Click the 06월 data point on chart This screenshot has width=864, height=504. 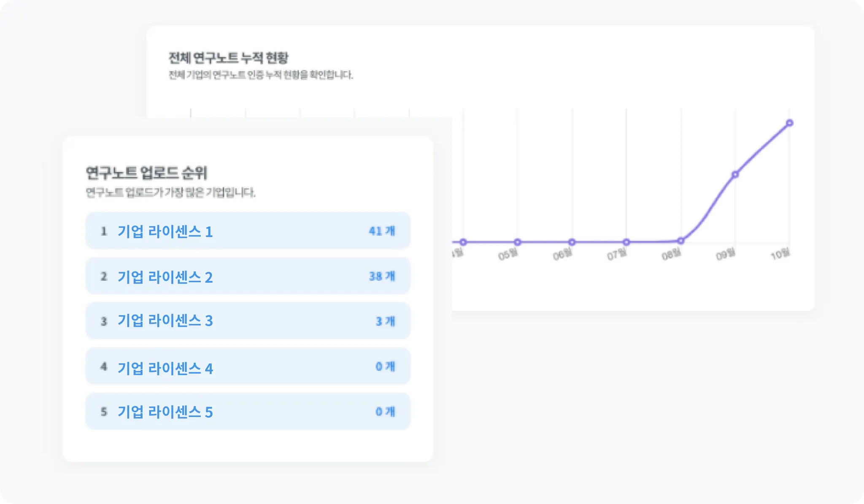click(572, 242)
